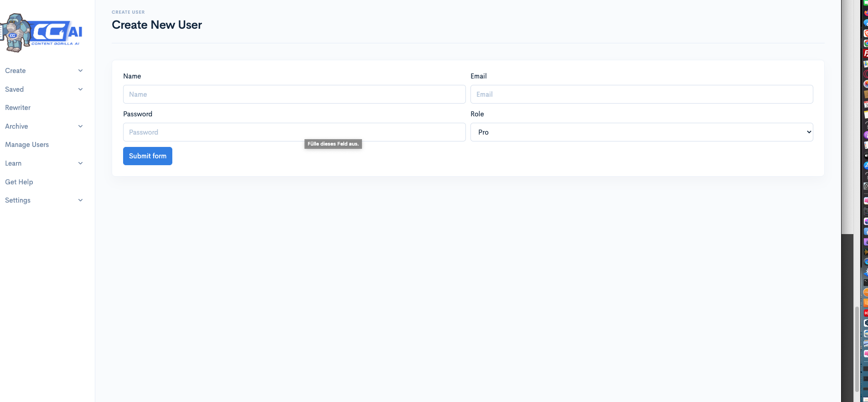Click the 'CREATE USER' breadcrumb text
Viewport: 868px width, 402px height.
(128, 12)
